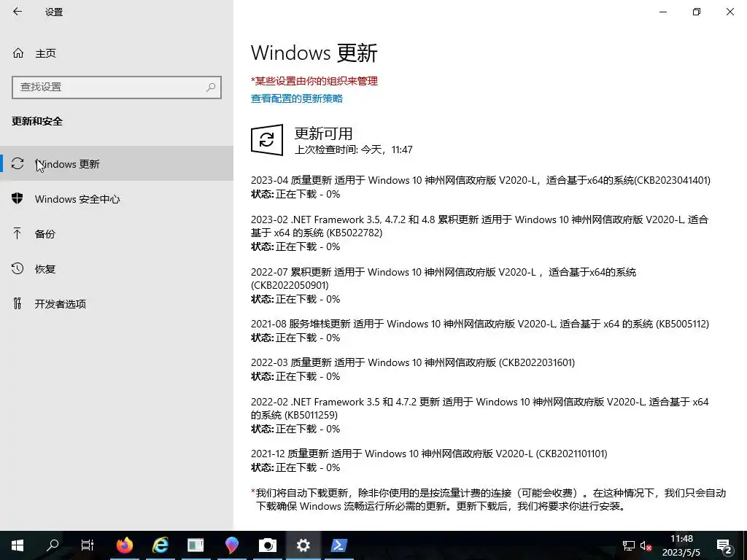Minimize the Settings window
Image resolution: width=747 pixels, height=560 pixels.
click(x=663, y=12)
